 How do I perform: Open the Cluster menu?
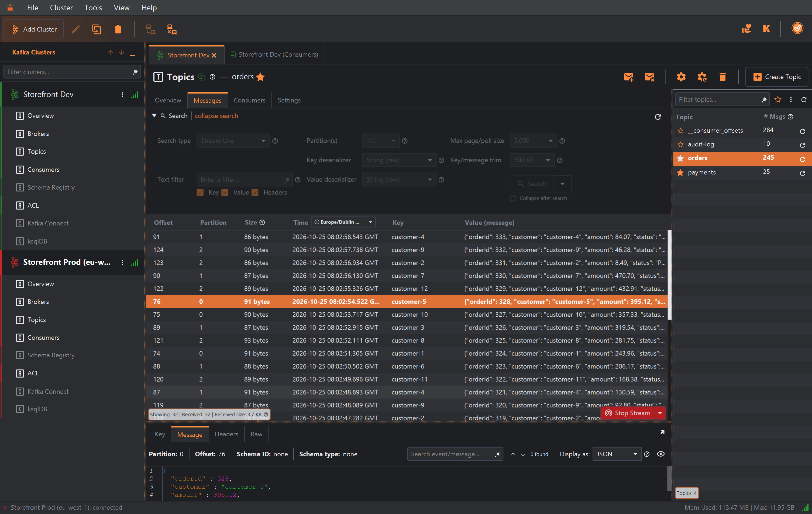click(x=61, y=8)
